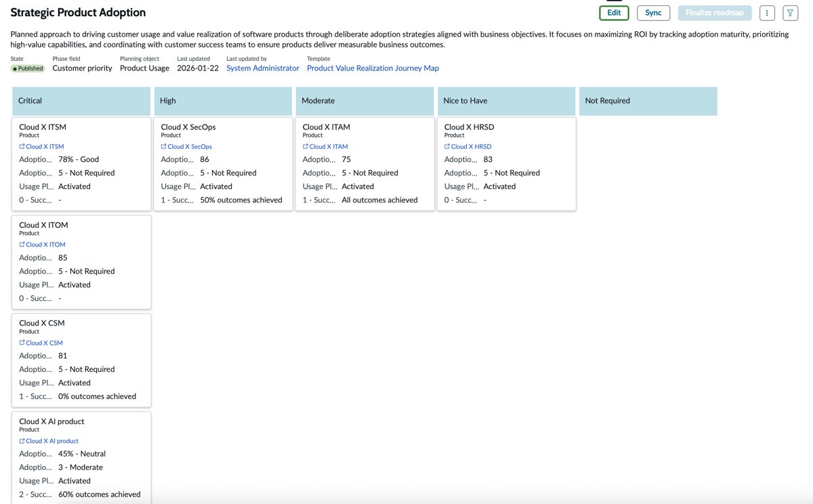Viewport: 813px width, 504px height.
Task: Click the 'Customer priority' phase field value
Action: point(82,68)
